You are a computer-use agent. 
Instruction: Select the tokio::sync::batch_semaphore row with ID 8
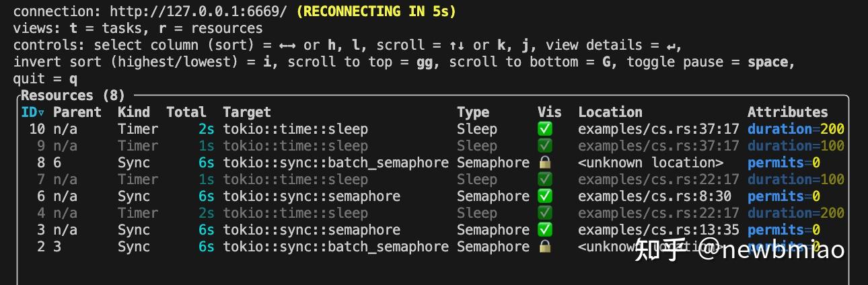[x=336, y=163]
